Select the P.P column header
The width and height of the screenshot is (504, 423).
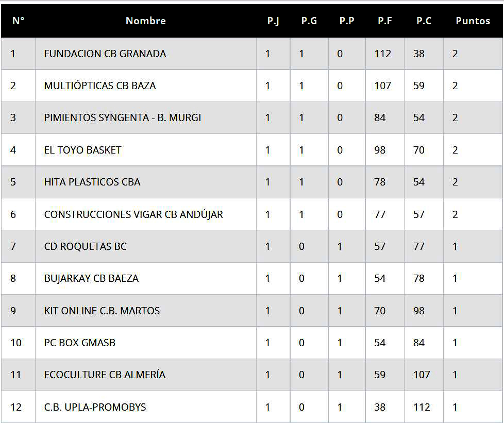tap(347, 21)
